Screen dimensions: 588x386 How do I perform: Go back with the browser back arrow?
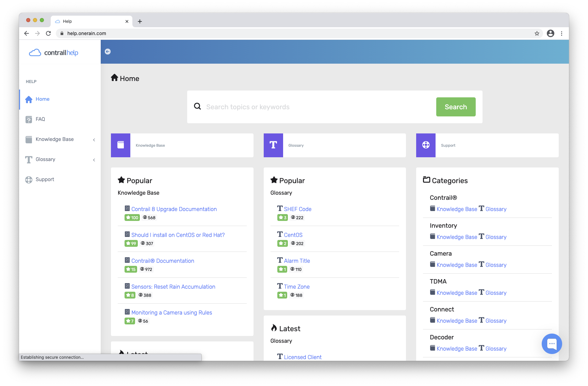(x=27, y=33)
